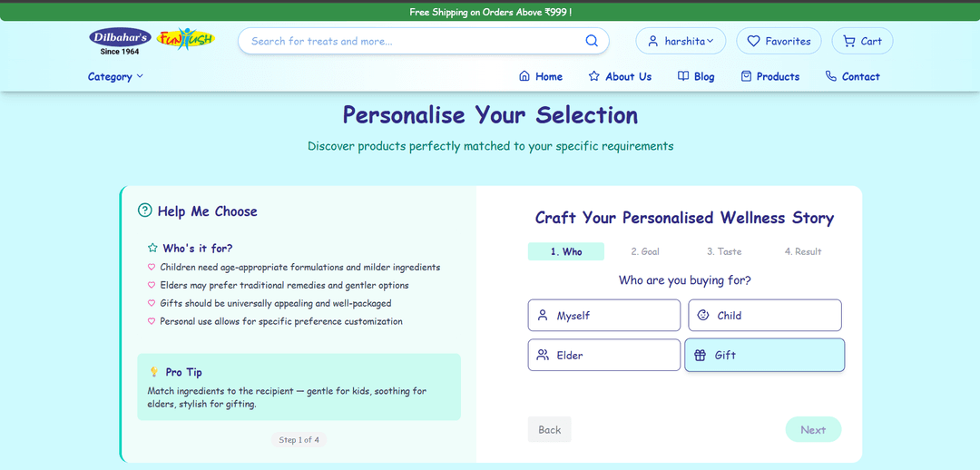Click the cart icon
980x470 pixels.
[x=849, y=41]
